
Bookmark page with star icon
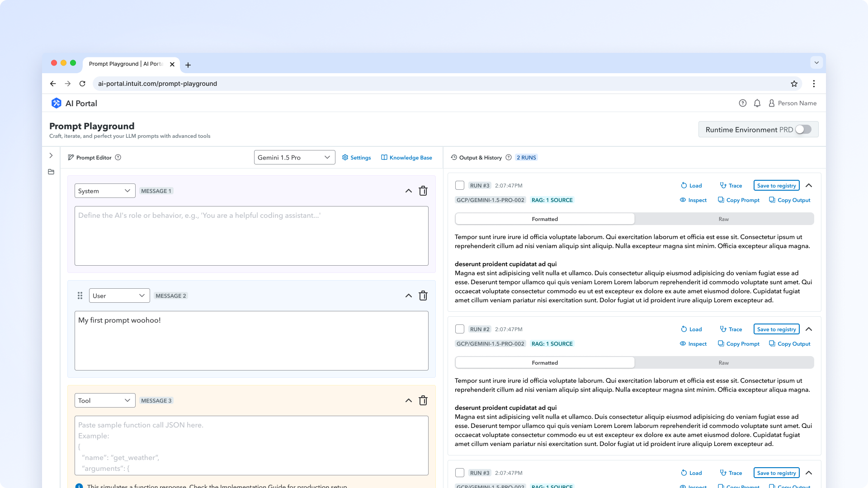pos(794,84)
